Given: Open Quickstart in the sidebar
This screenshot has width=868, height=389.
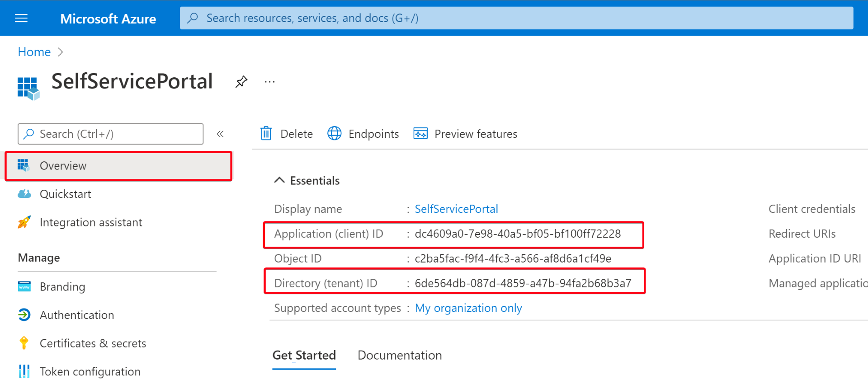Looking at the screenshot, I should point(65,194).
